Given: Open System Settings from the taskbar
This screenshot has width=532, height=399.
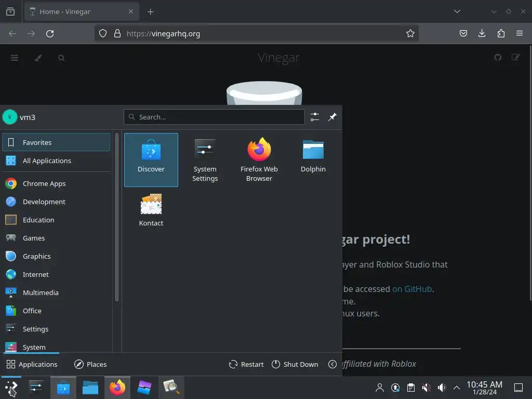Looking at the screenshot, I should [36, 388].
